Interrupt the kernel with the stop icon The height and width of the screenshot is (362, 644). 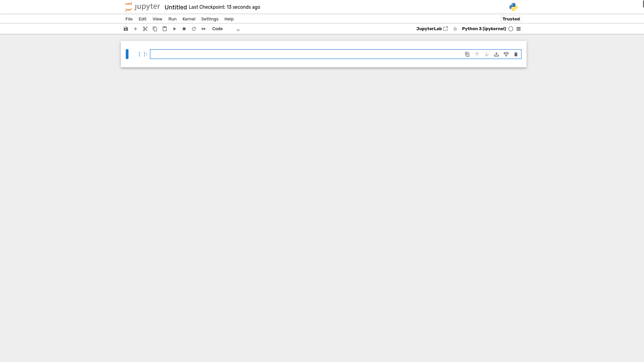pyautogui.click(x=184, y=29)
